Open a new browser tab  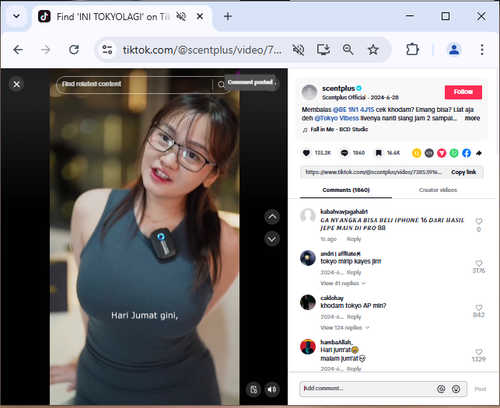click(228, 16)
